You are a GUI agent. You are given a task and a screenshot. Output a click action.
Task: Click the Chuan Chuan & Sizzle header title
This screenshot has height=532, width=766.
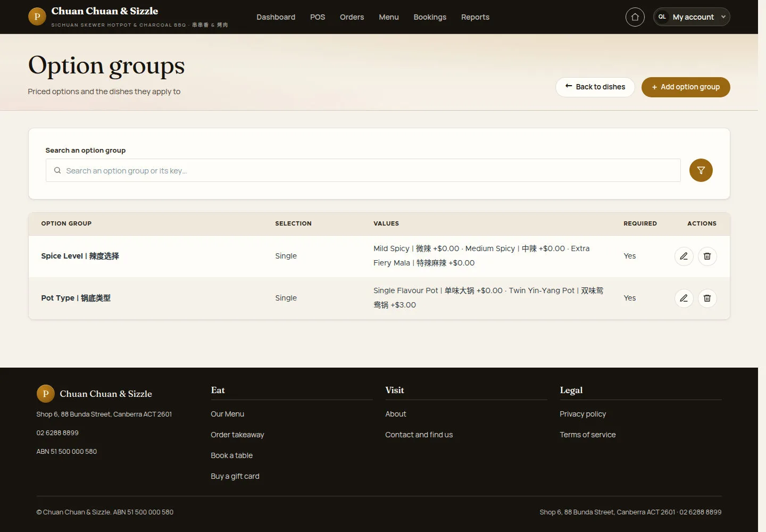click(x=105, y=11)
